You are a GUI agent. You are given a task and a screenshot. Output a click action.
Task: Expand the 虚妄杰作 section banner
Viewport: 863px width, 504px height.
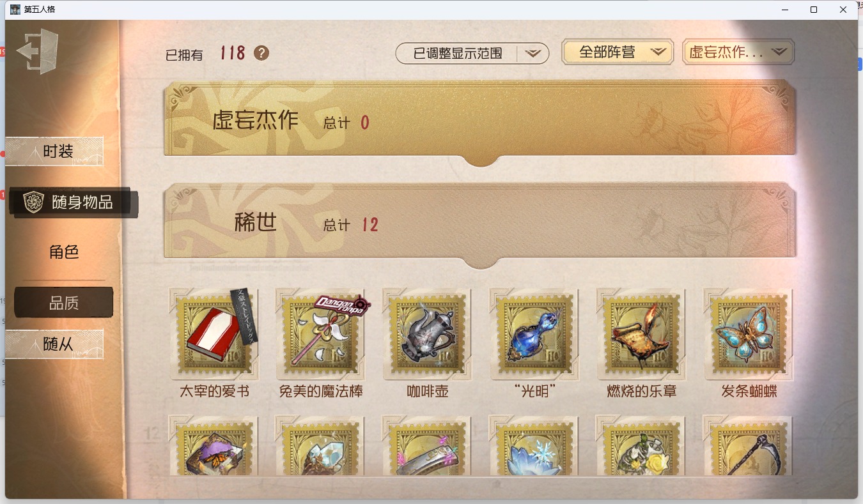pyautogui.click(x=480, y=123)
